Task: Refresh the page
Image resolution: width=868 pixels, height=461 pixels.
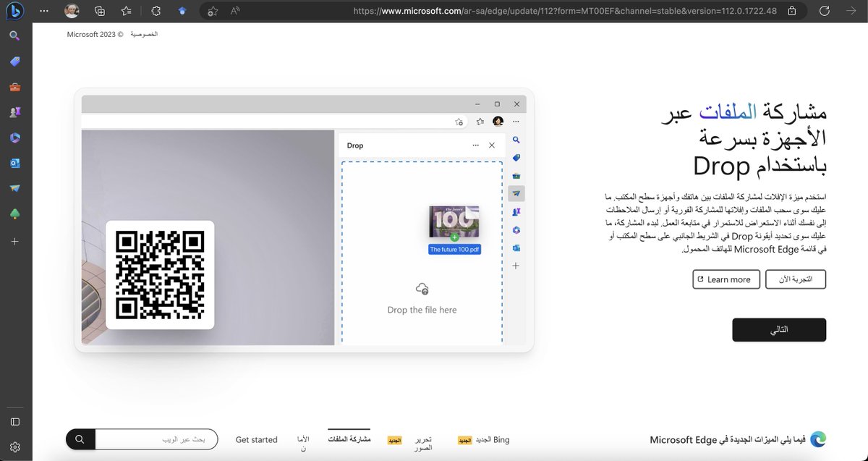Action: pyautogui.click(x=825, y=11)
